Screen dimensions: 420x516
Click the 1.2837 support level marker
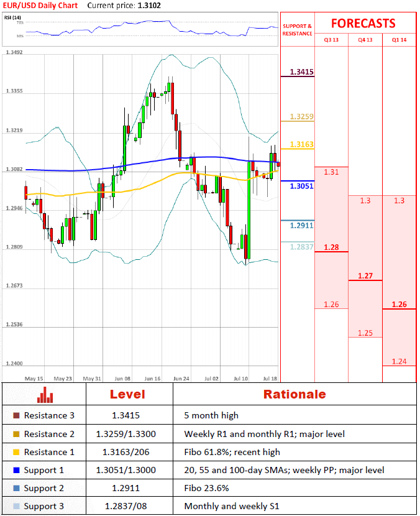tap(301, 247)
